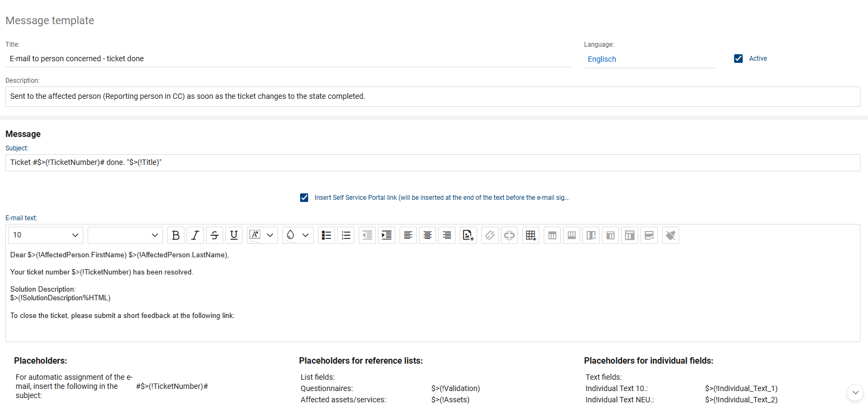Toggle the Active checkbox
This screenshot has width=868, height=405.
[738, 59]
